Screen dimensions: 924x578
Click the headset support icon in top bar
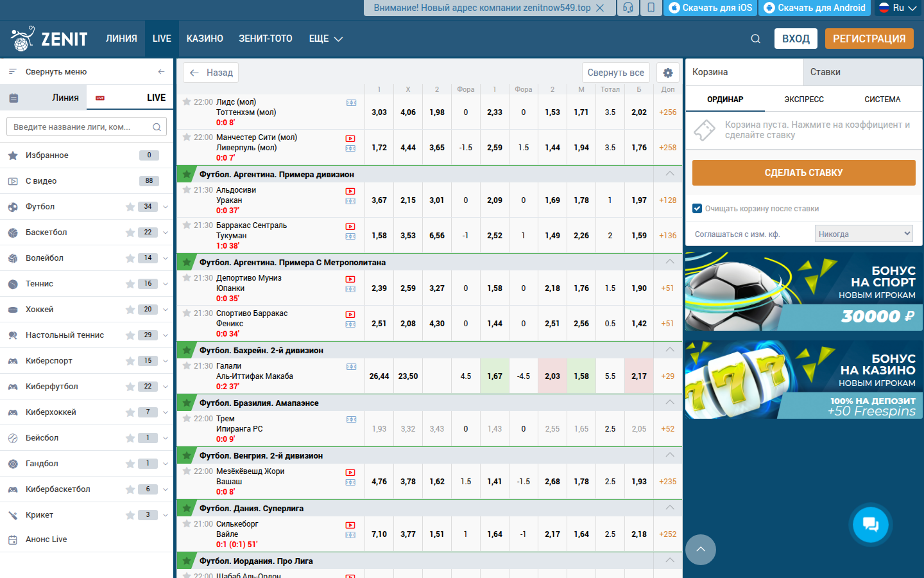pyautogui.click(x=628, y=8)
